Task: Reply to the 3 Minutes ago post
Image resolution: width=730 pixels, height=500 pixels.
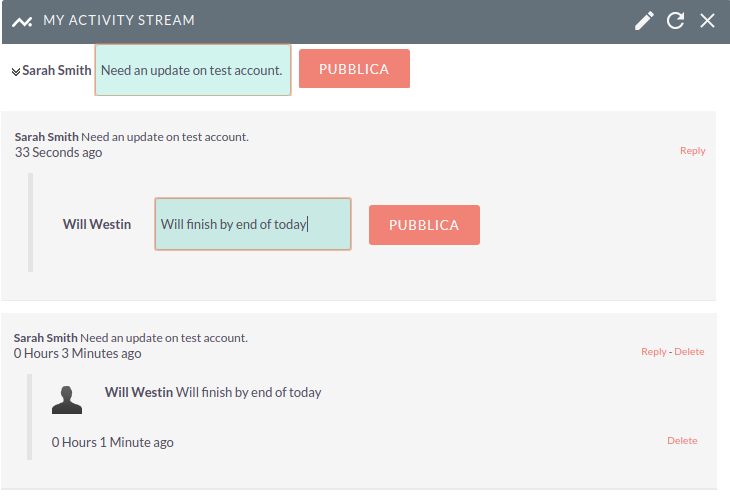Action: pyautogui.click(x=653, y=352)
